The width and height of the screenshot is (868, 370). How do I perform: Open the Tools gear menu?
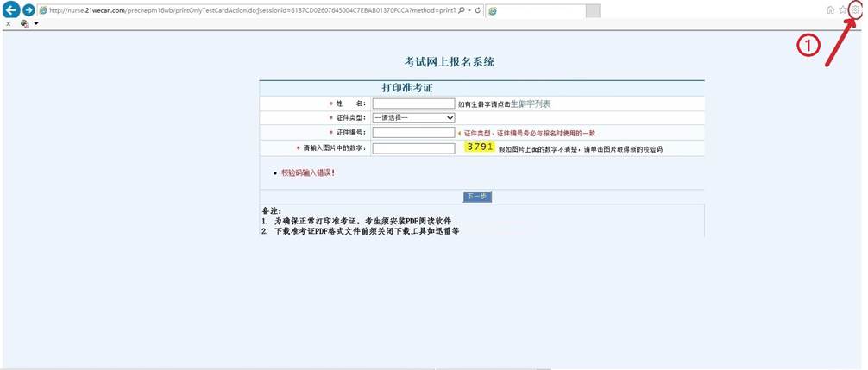click(855, 10)
